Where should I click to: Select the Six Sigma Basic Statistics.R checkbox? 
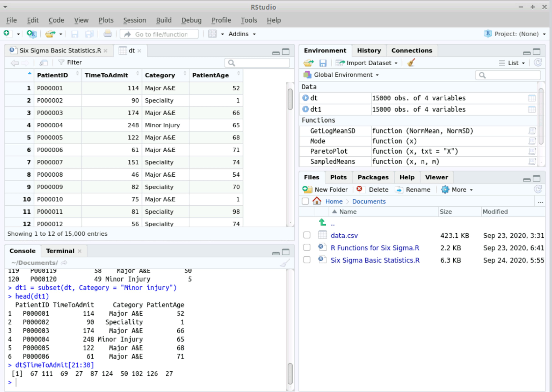click(307, 260)
